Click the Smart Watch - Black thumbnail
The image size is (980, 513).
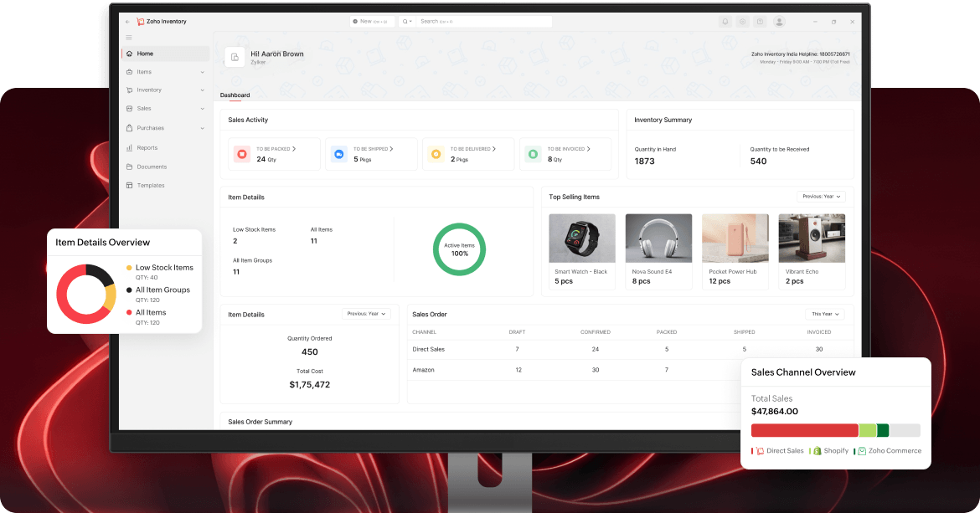[582, 239]
